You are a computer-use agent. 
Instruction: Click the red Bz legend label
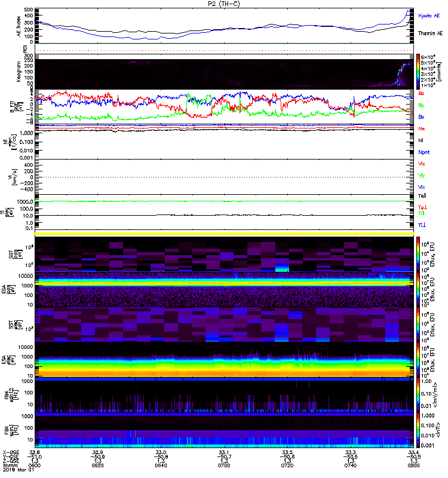[x=421, y=94]
